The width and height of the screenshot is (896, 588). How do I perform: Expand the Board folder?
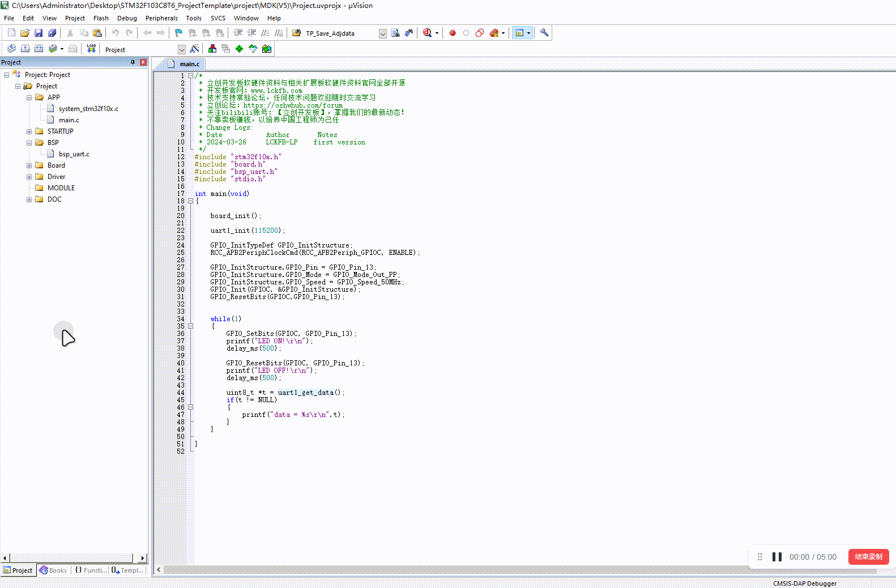pyautogui.click(x=29, y=165)
